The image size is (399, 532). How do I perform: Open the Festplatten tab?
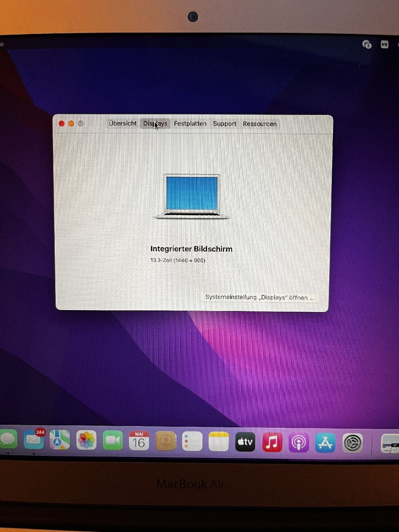coord(190,124)
